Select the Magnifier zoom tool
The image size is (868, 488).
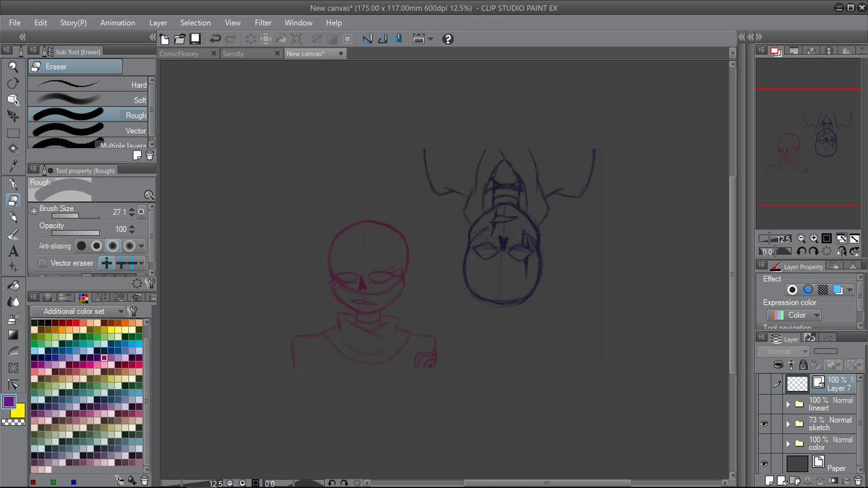point(13,67)
